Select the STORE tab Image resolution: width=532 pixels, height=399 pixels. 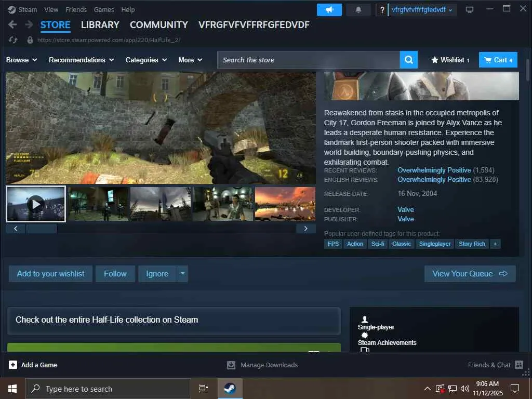(x=55, y=25)
